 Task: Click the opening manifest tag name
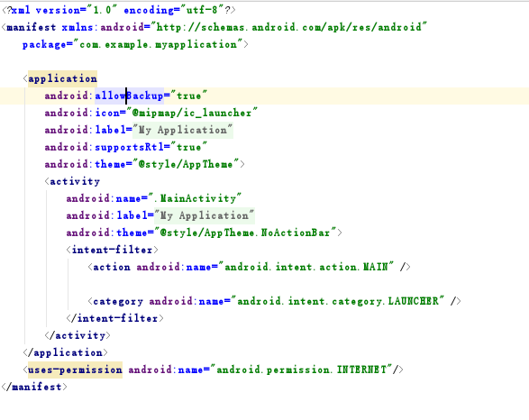[31, 27]
